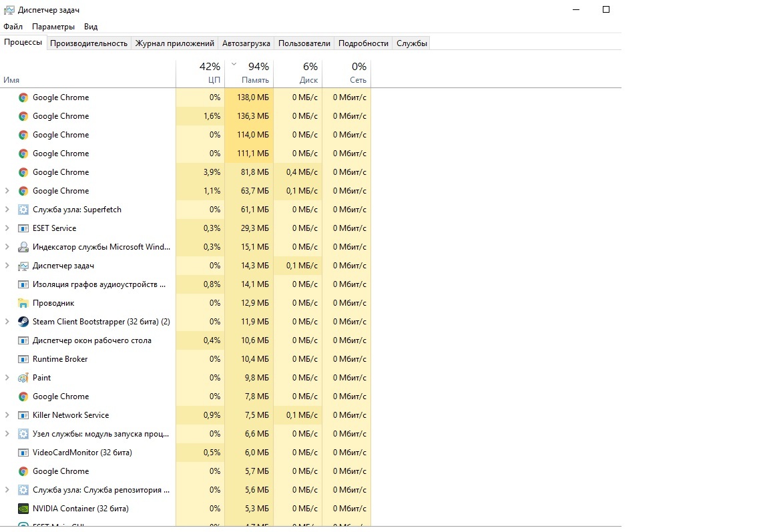The image size is (769, 532).
Task: Switch to the Службы tab
Action: pos(412,43)
